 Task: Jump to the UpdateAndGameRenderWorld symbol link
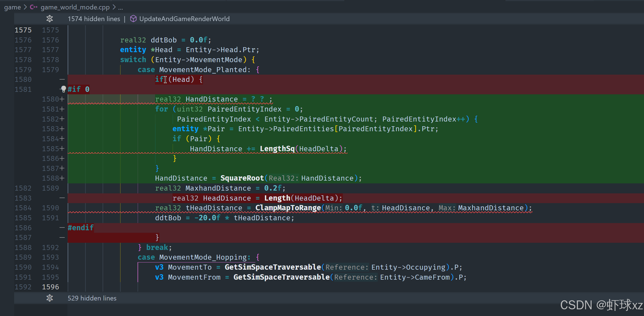pos(184,19)
